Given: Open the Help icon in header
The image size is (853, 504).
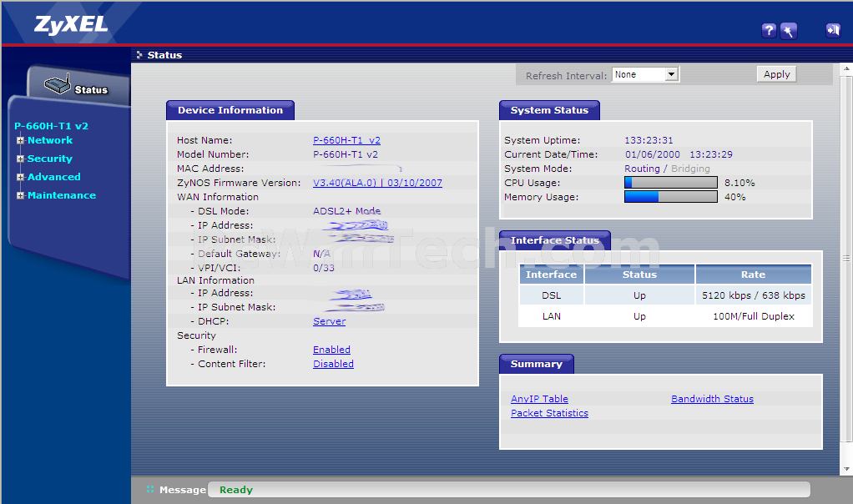Looking at the screenshot, I should 769,30.
